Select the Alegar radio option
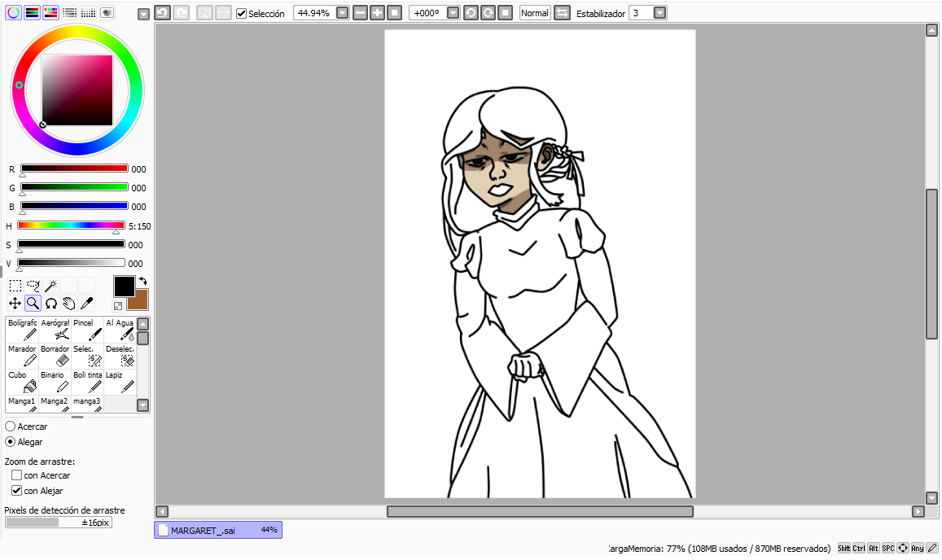 coord(11,442)
